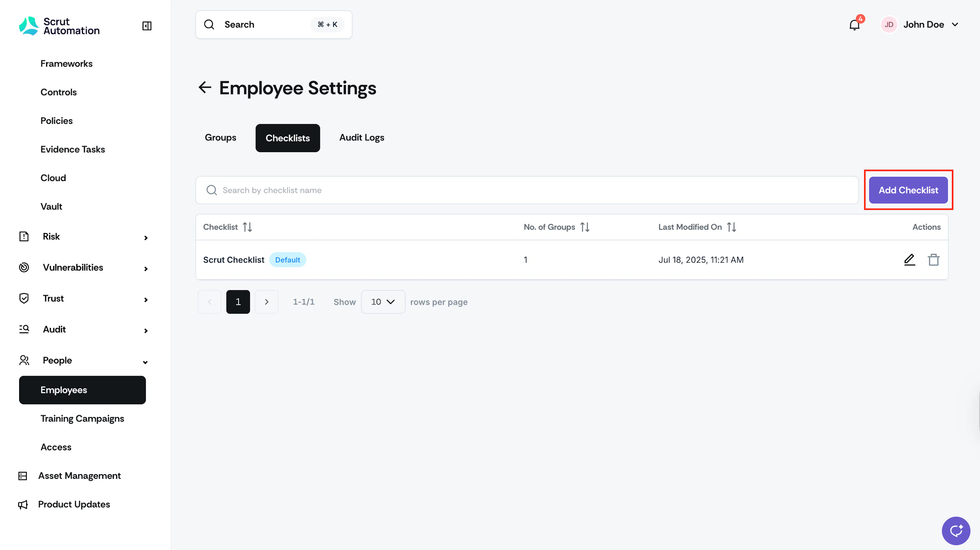The height and width of the screenshot is (550, 980).
Task: Open Vault in the sidebar
Action: point(51,206)
